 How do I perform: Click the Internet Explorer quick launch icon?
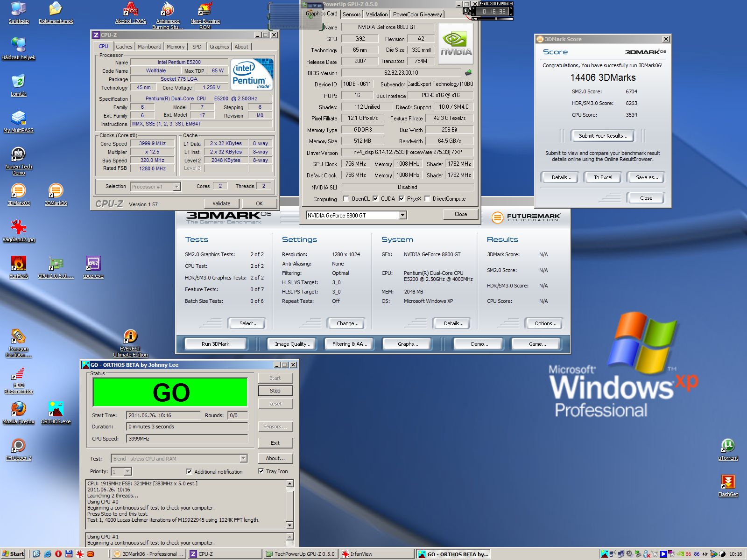(x=48, y=554)
